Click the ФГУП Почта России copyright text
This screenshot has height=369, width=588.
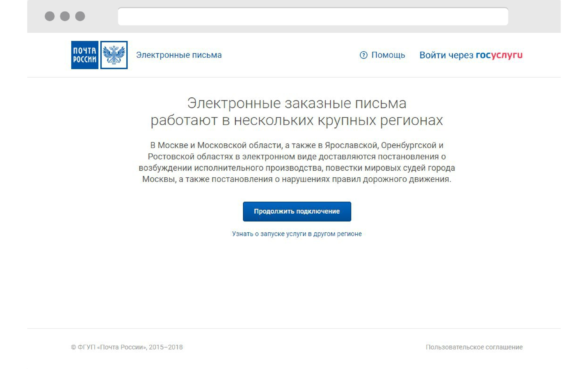[x=127, y=347]
